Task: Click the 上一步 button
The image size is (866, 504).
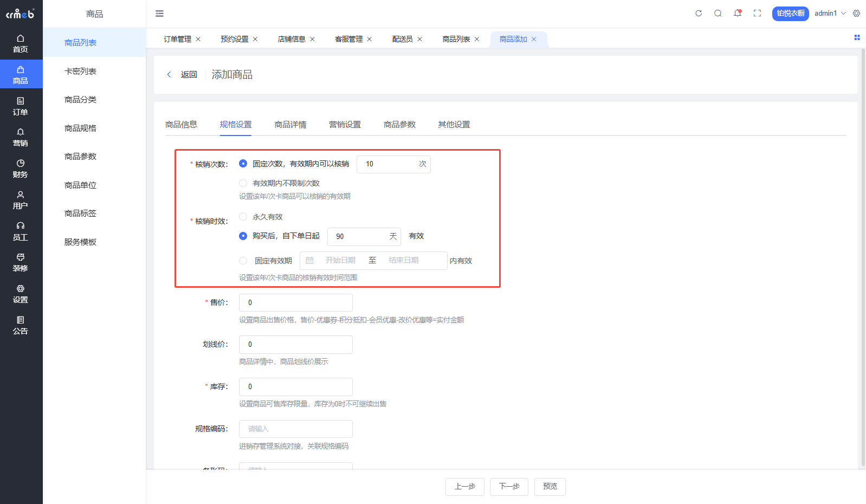Action: [x=465, y=487]
